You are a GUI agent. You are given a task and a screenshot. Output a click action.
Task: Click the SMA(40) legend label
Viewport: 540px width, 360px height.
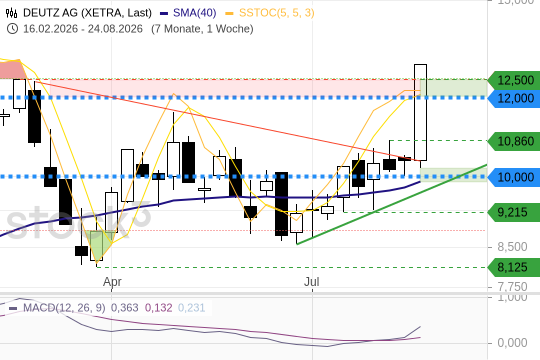click(195, 13)
